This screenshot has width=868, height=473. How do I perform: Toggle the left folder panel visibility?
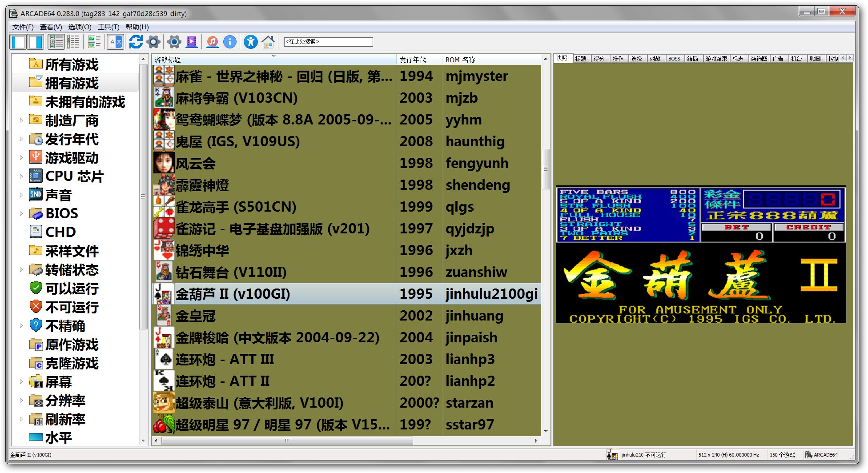19,42
